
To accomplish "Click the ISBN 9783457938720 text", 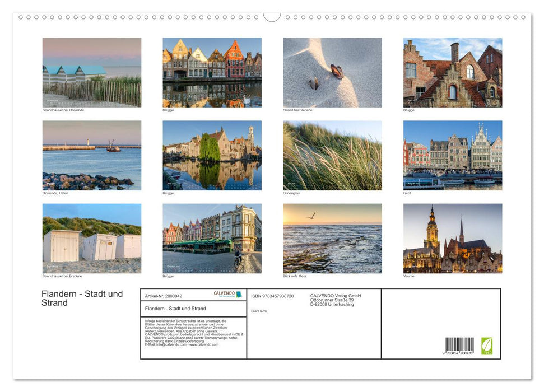I will tap(272, 295).
